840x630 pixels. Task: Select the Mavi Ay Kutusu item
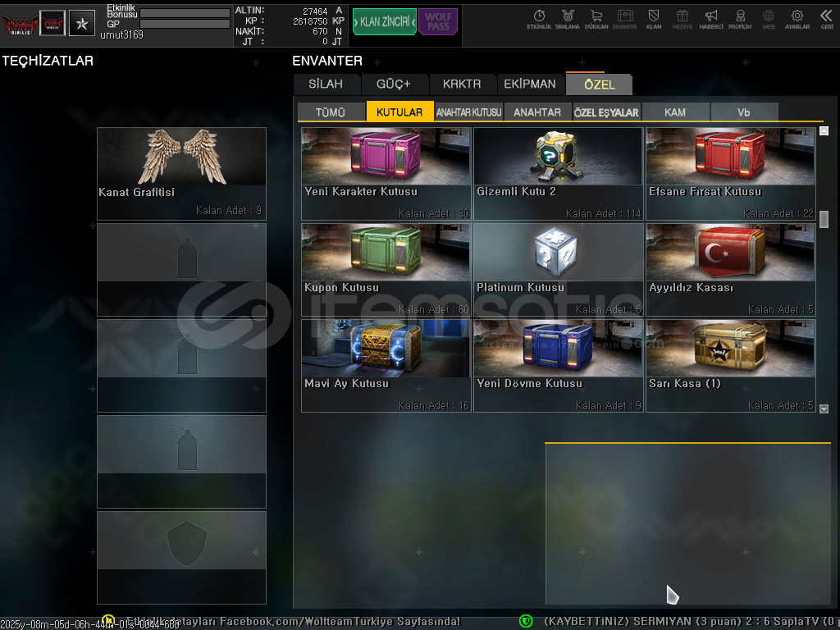pyautogui.click(x=386, y=365)
